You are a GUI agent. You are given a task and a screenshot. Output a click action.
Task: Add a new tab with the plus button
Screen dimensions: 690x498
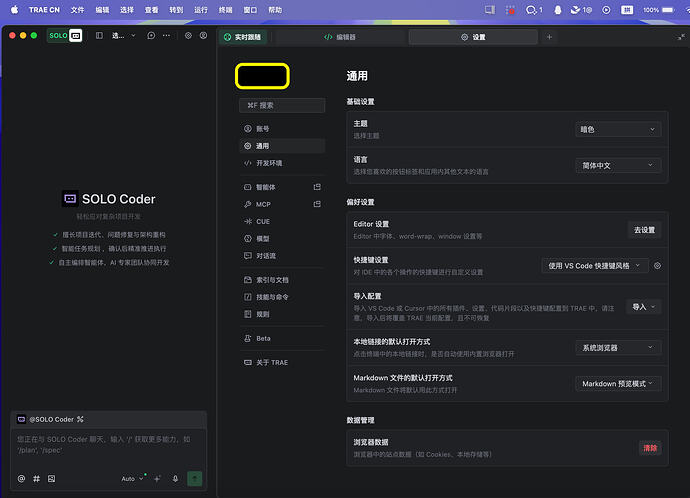pos(549,37)
